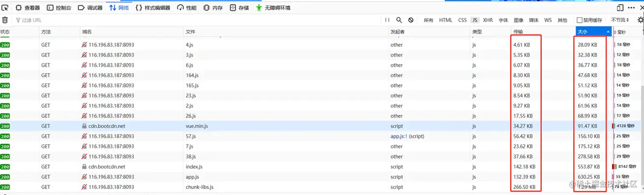Toggle the 媒体 media filter

[x=534, y=20]
